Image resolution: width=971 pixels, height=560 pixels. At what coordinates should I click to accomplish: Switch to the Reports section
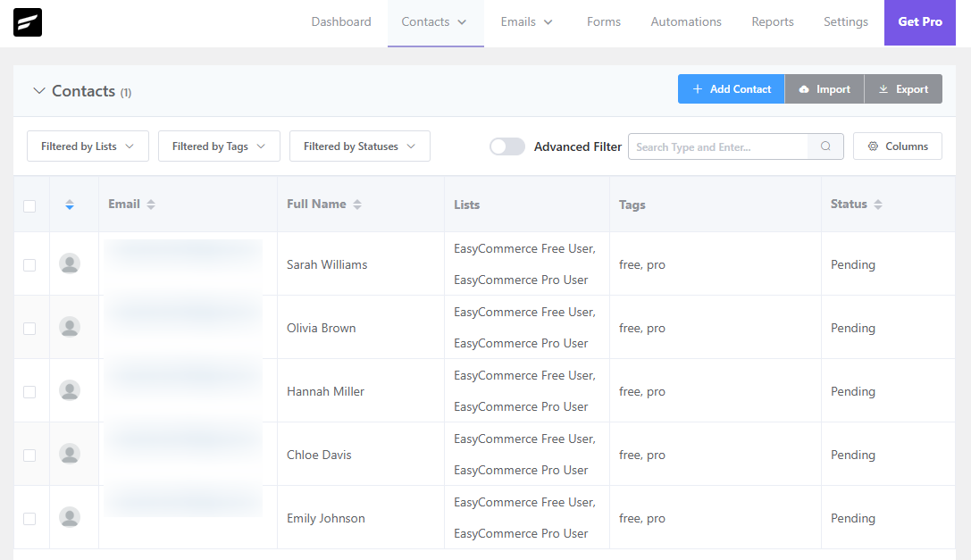click(773, 21)
